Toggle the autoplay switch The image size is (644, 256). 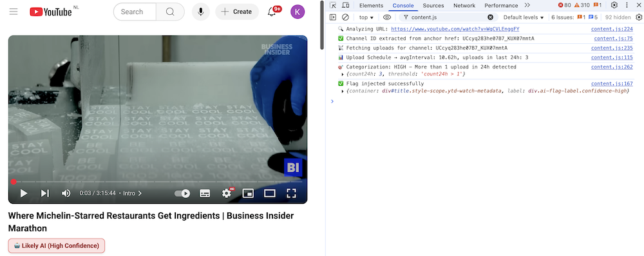182,193
